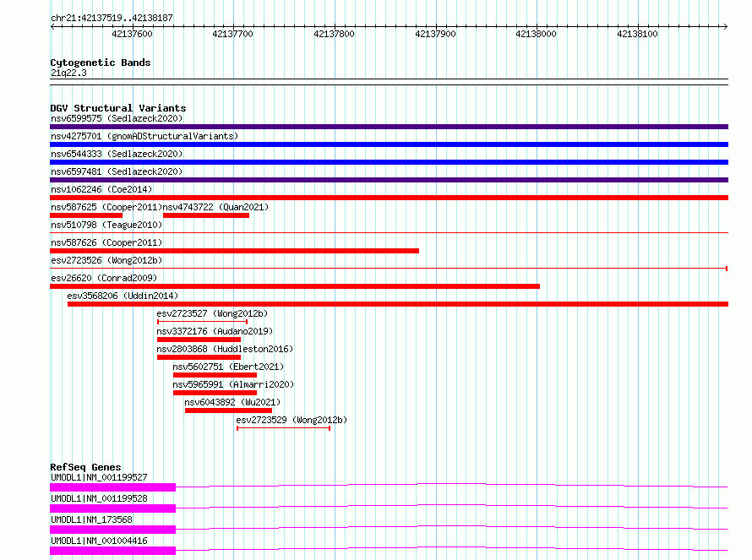Click the chr21:42137519..42138187 coordinate label
Screen dimensions: 752x560
112,18
